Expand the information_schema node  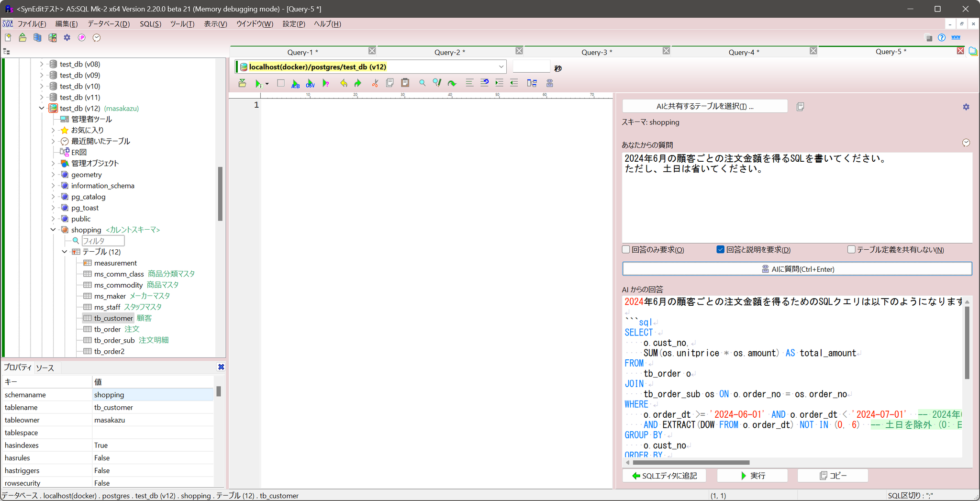(53, 186)
